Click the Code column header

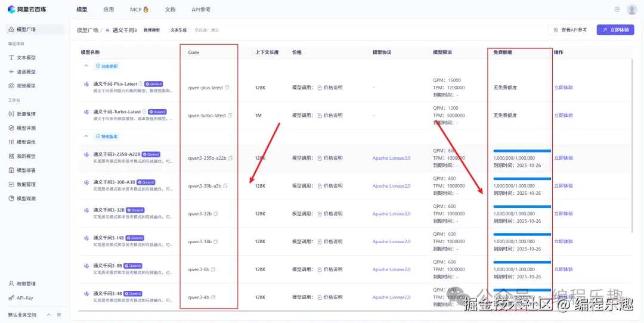193,52
